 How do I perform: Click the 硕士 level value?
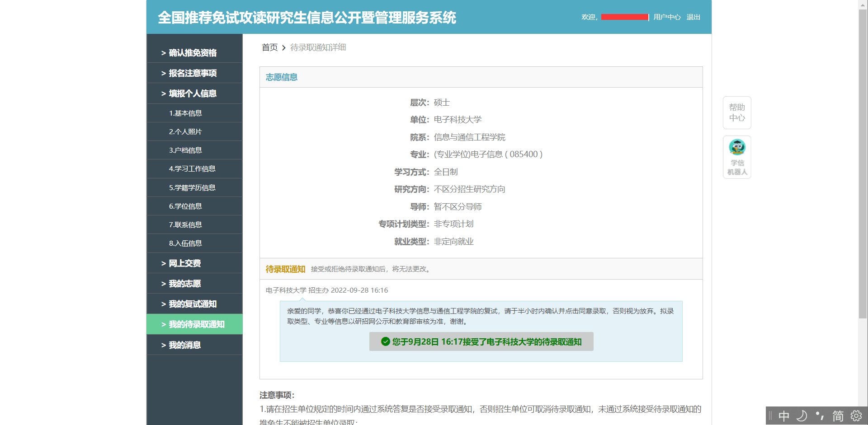click(442, 103)
